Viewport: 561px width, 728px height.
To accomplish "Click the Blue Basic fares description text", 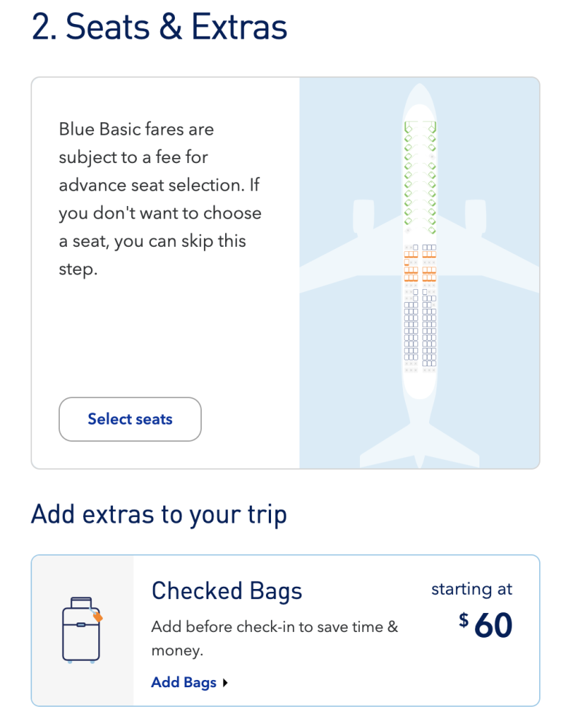I will (160, 199).
